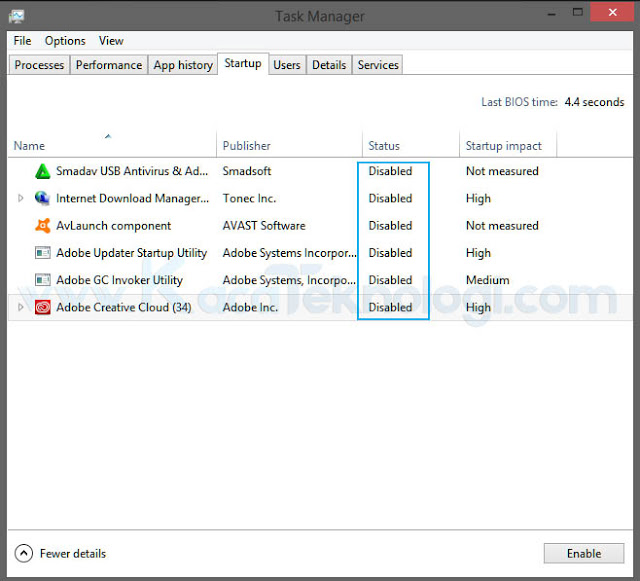This screenshot has width=640, height=581.
Task: Minimize the Task Manager window
Action: pyautogui.click(x=551, y=13)
